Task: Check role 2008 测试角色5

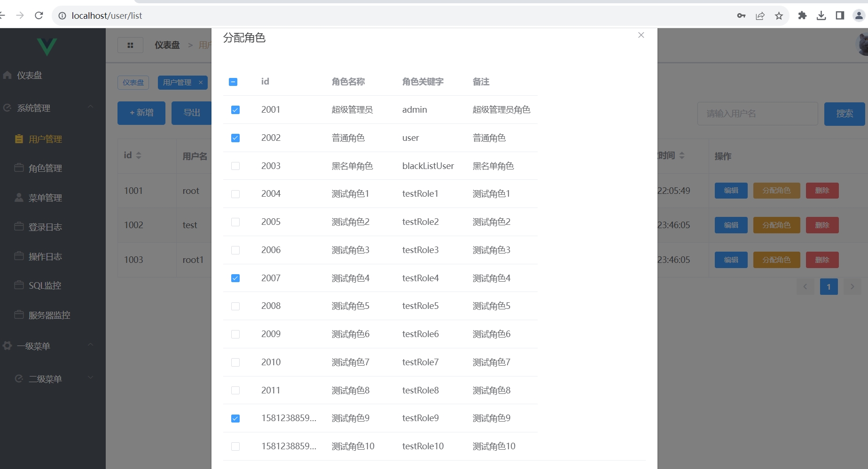Action: (x=235, y=306)
